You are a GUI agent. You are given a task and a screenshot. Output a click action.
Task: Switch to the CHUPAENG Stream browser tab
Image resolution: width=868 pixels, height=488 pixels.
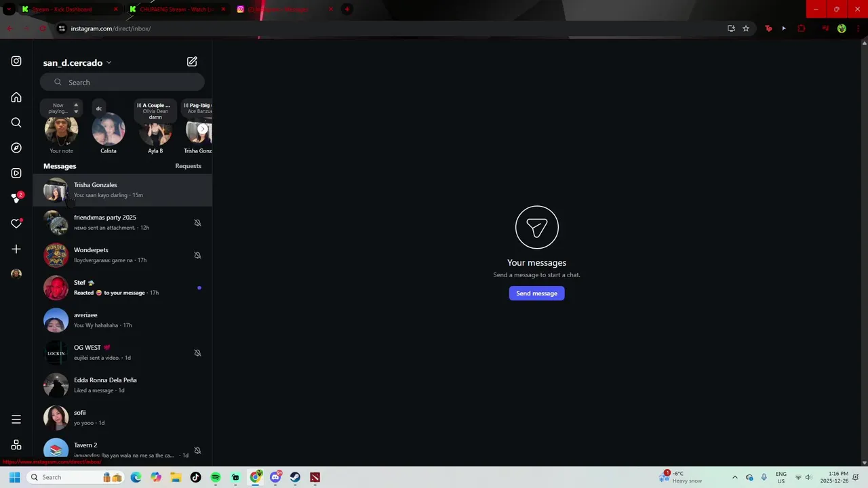178,9
